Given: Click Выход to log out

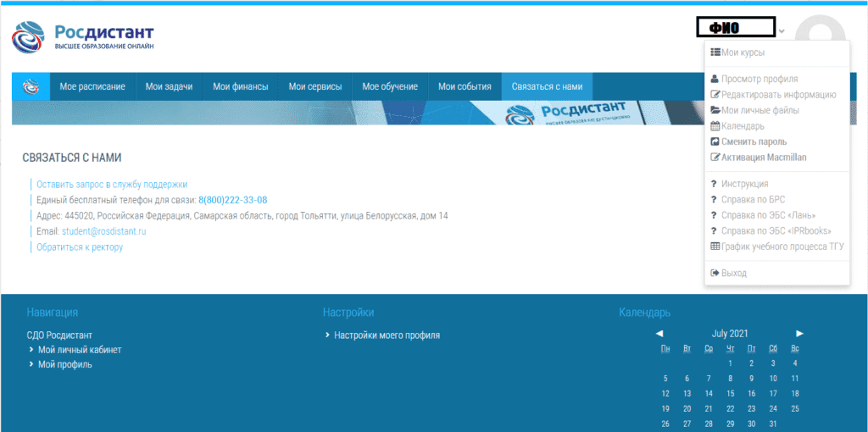Looking at the screenshot, I should [733, 273].
